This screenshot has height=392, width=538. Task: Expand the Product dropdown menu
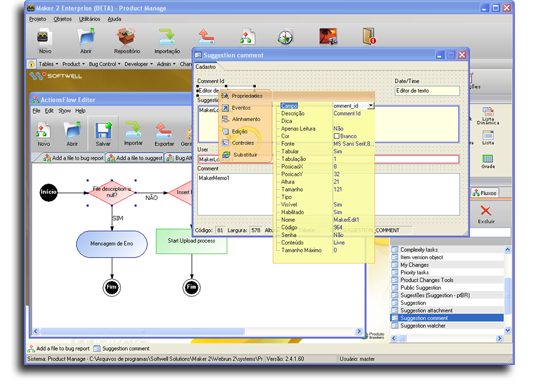[x=73, y=64]
